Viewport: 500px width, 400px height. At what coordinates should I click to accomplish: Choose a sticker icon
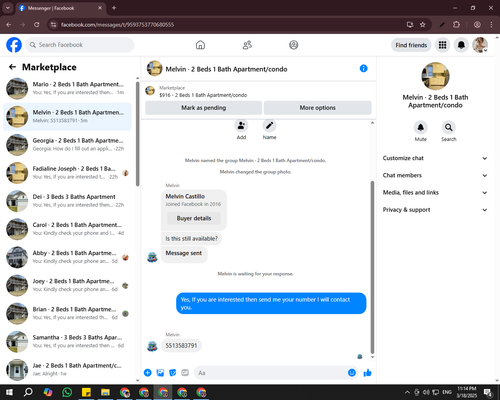[173, 373]
